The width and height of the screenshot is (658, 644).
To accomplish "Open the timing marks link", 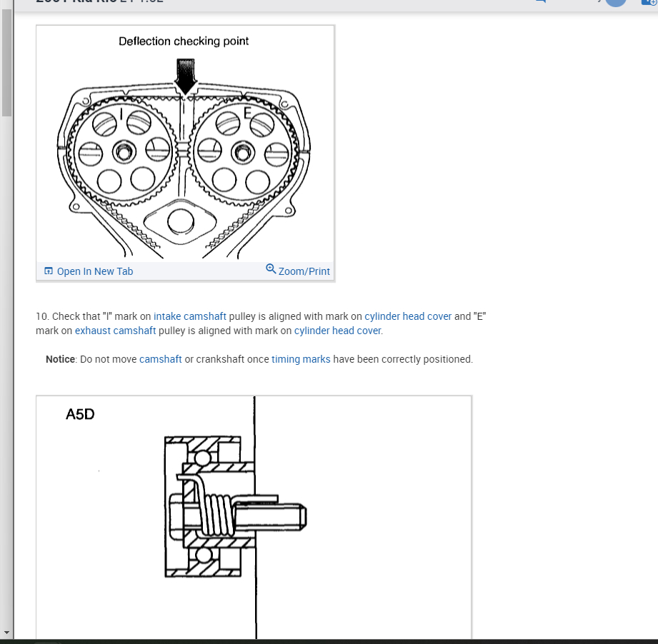I will coord(301,359).
